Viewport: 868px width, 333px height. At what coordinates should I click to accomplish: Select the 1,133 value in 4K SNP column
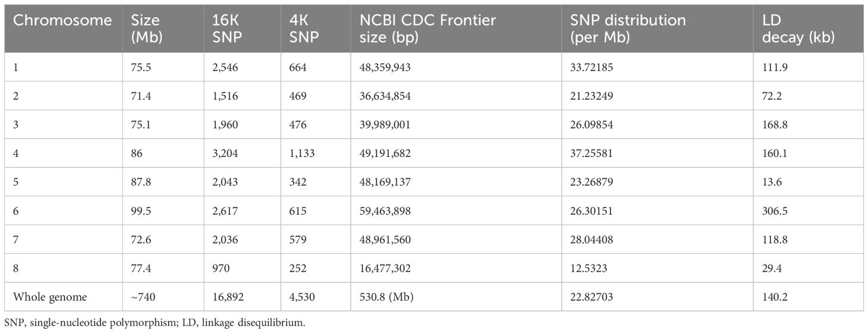point(301,153)
